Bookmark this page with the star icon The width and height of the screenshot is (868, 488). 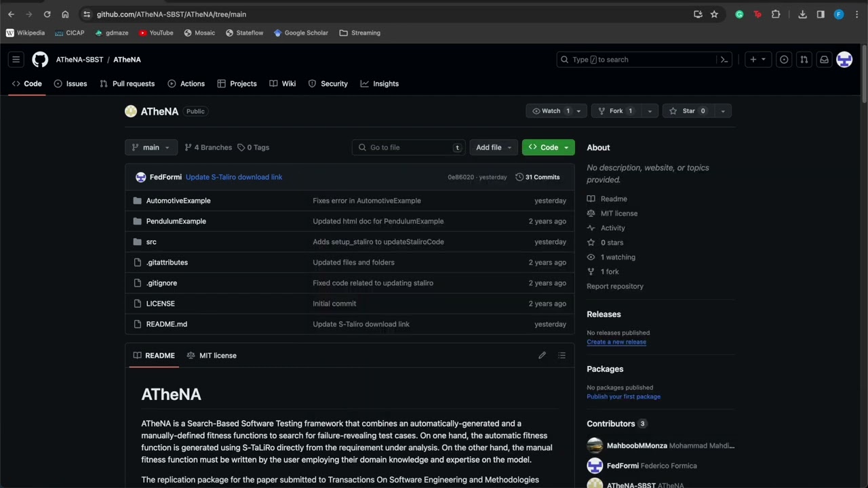(714, 14)
